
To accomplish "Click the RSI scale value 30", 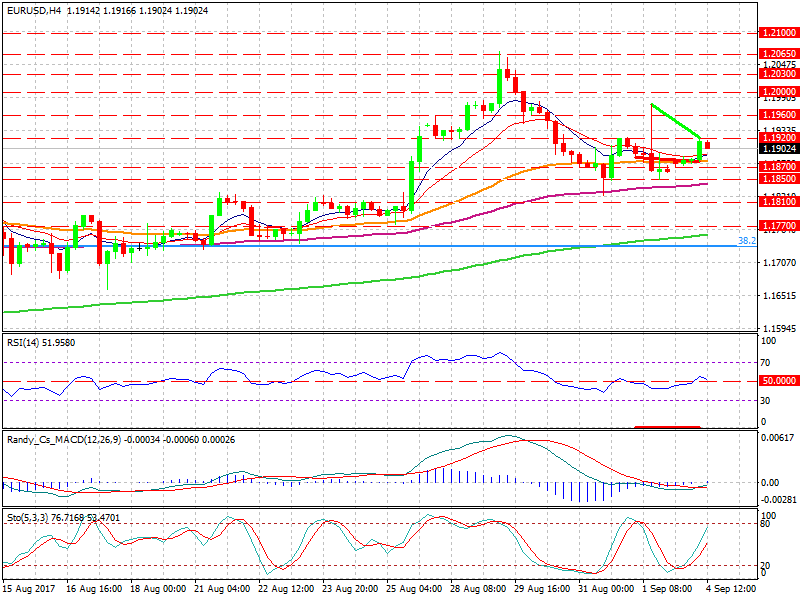I will pos(765,401).
